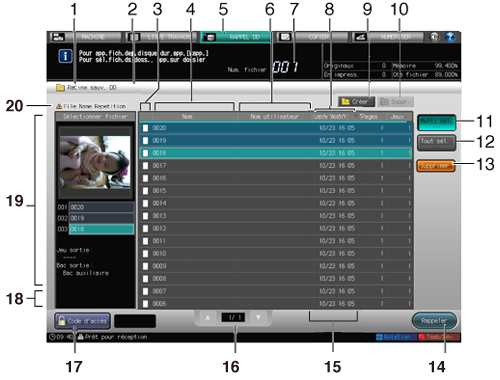Select file name 0010 in the list
The image size is (500, 380).
(x=159, y=254)
